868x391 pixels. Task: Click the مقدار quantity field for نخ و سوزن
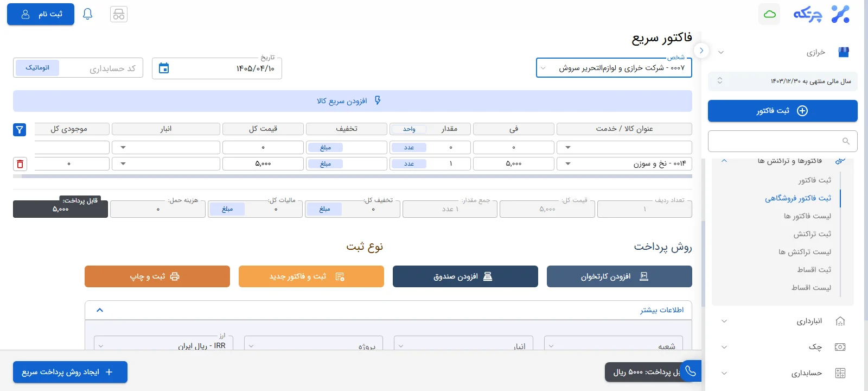[x=450, y=164]
